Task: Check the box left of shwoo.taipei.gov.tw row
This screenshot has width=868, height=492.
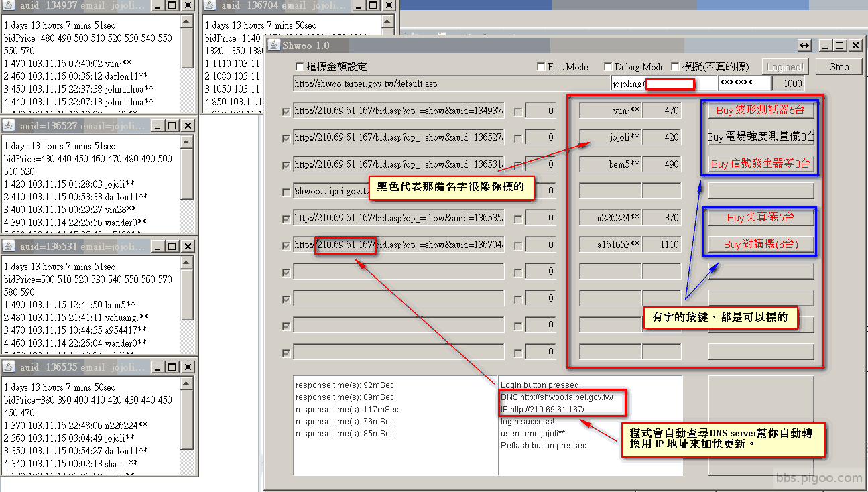Action: [287, 192]
